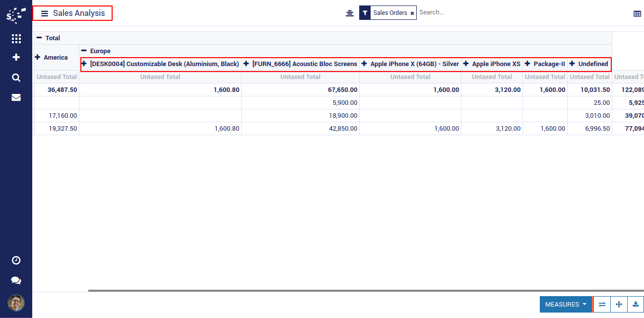
Task: Click the pivot table view icon
Action: tap(637, 14)
